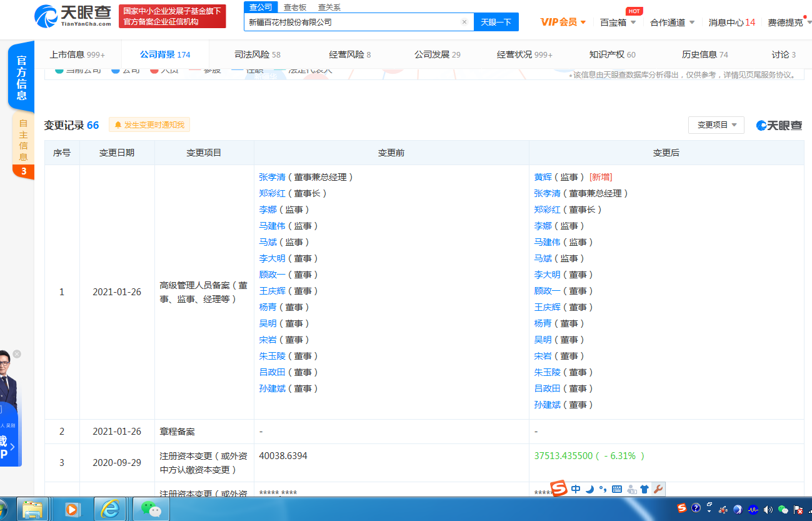Toggle Sogou Chinese punctuation mode
The width and height of the screenshot is (812, 521).
[x=603, y=489]
